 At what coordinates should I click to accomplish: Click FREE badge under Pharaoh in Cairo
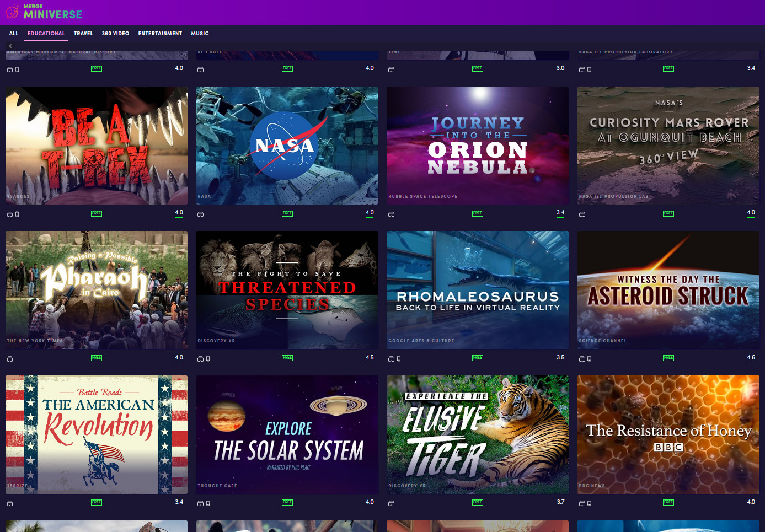coord(97,358)
